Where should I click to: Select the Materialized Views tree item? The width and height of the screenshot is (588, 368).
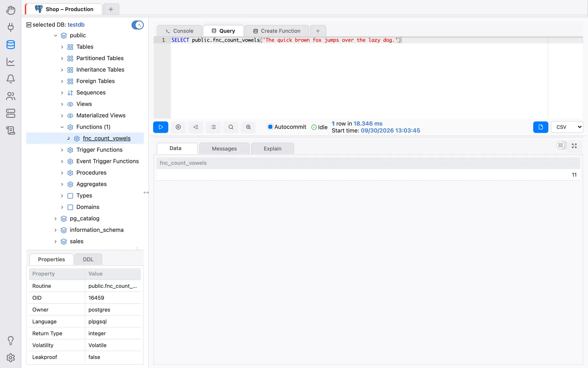pos(101,115)
